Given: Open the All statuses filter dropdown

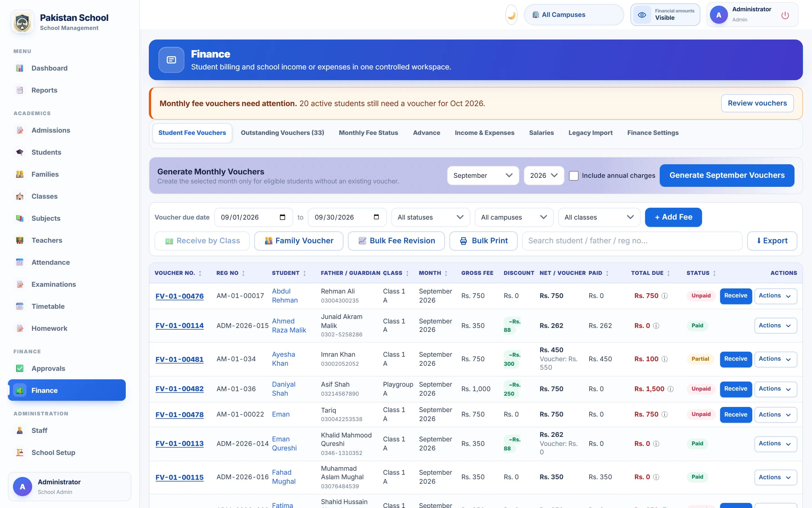Looking at the screenshot, I should click(431, 217).
